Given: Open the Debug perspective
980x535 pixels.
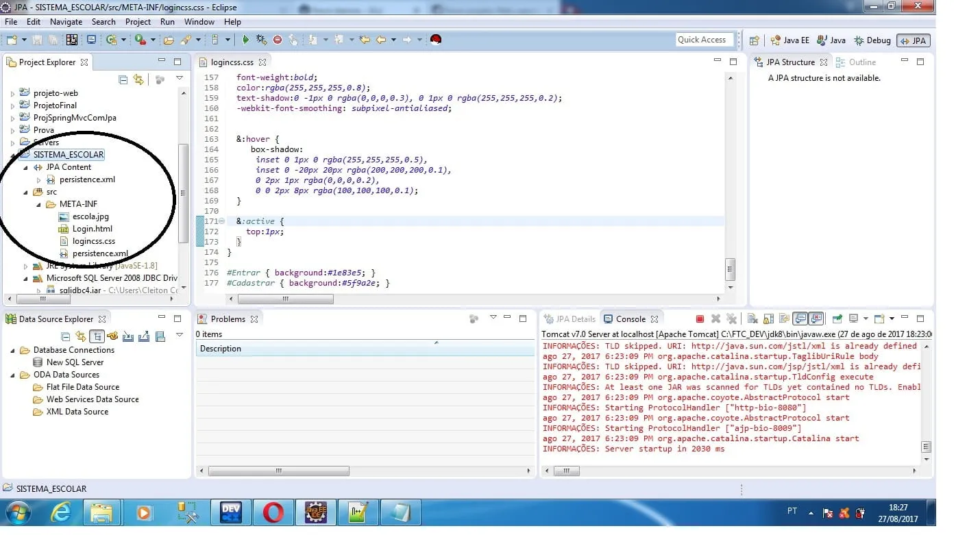Looking at the screenshot, I should (872, 40).
